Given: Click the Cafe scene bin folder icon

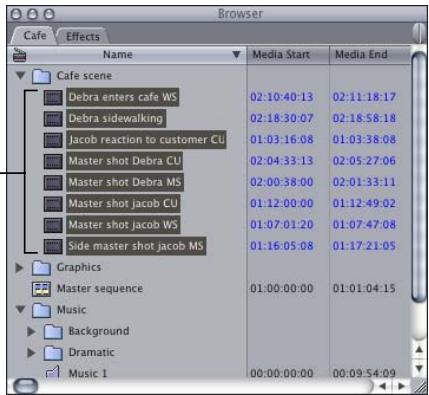Looking at the screenshot, I should [41, 76].
